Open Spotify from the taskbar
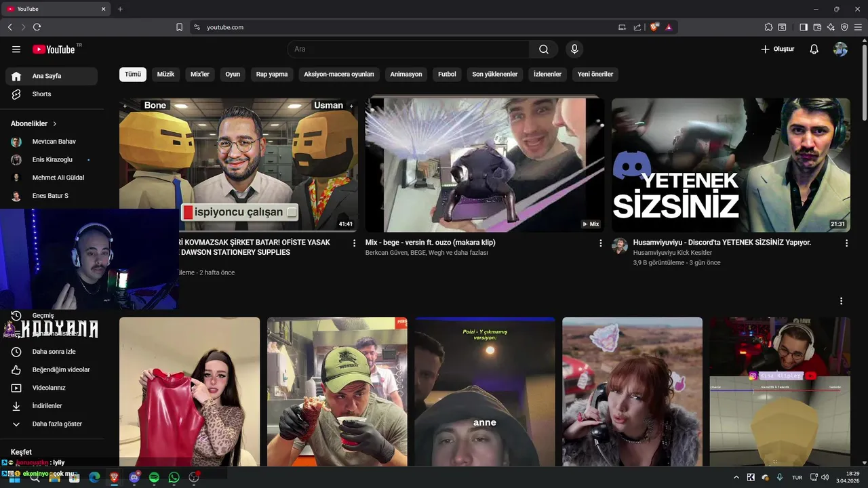Screen dimensions: 868x488 154,477
